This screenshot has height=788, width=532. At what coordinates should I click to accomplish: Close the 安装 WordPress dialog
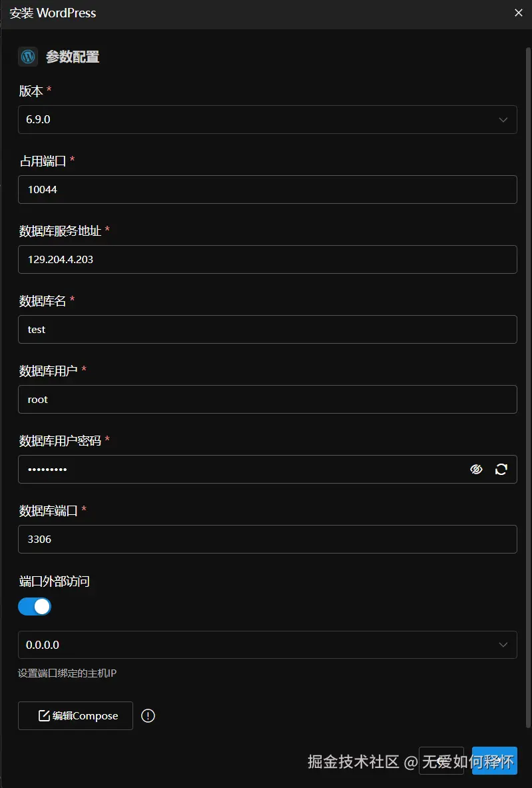(x=519, y=13)
